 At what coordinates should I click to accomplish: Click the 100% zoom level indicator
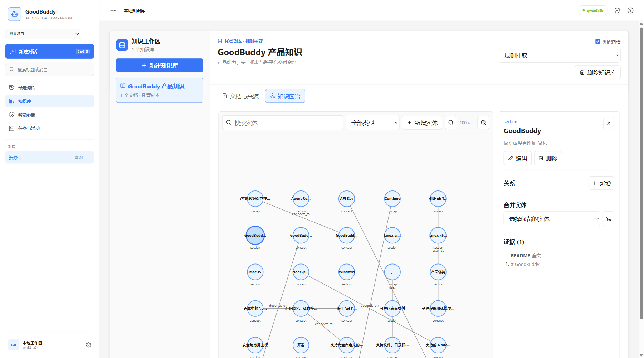click(x=465, y=123)
